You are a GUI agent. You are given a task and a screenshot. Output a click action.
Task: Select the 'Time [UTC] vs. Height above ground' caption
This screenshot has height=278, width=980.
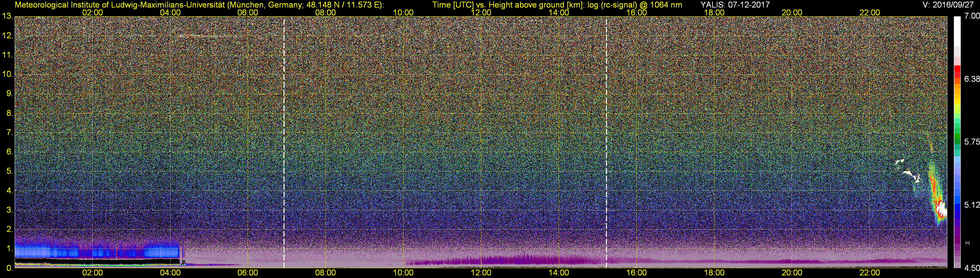point(557,5)
